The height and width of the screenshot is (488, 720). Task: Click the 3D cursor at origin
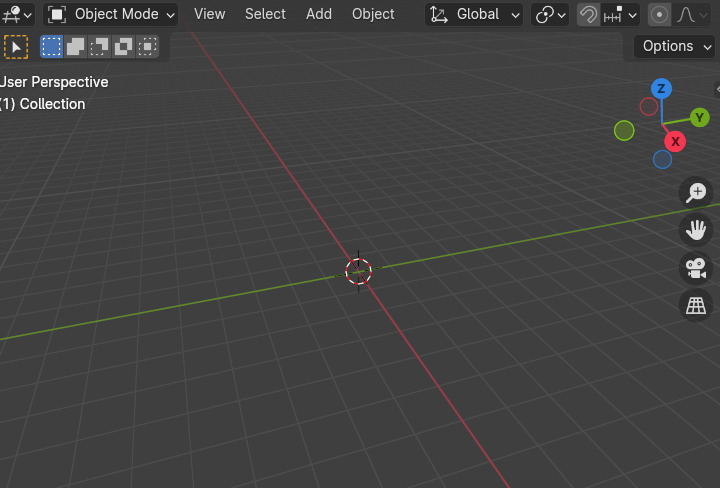359,272
